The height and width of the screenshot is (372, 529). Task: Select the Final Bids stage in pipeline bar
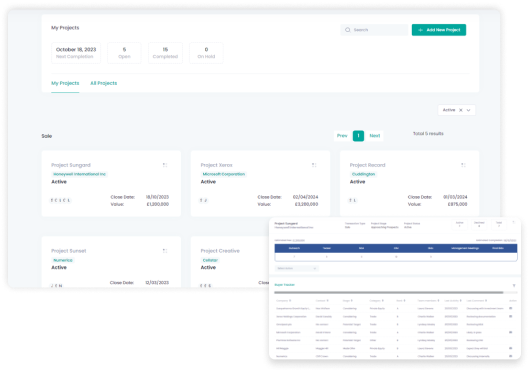[x=498, y=248]
